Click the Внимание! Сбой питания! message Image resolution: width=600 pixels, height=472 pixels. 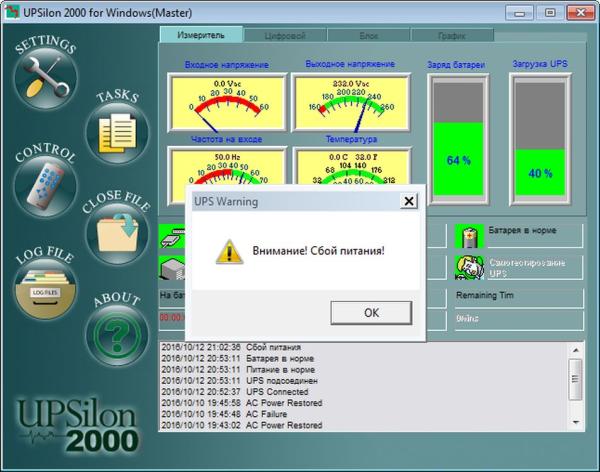318,251
